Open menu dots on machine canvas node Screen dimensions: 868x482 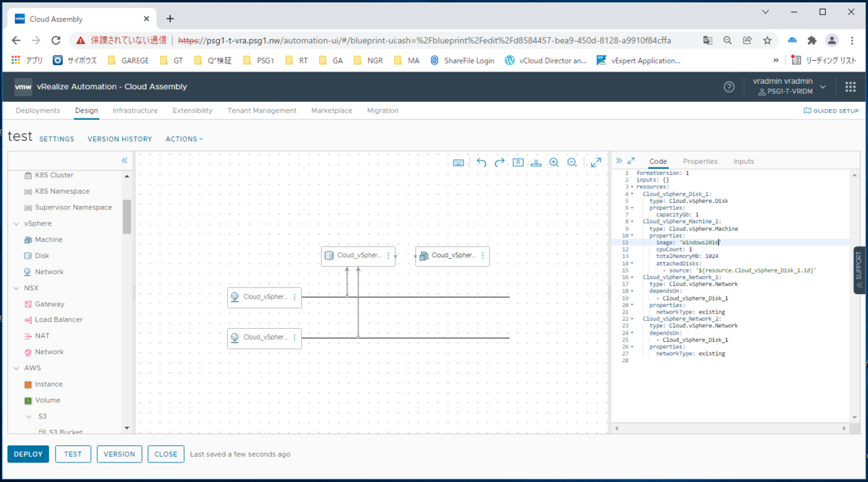(x=482, y=256)
